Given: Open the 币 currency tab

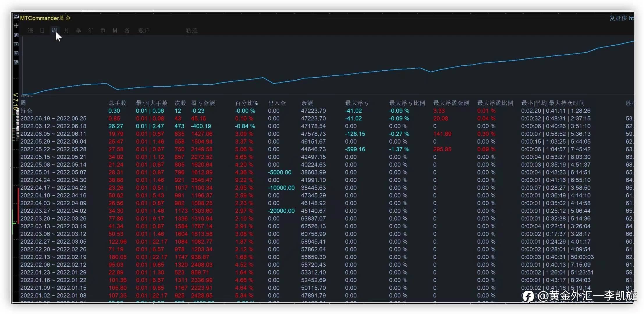Looking at the screenshot, I should point(103,31).
